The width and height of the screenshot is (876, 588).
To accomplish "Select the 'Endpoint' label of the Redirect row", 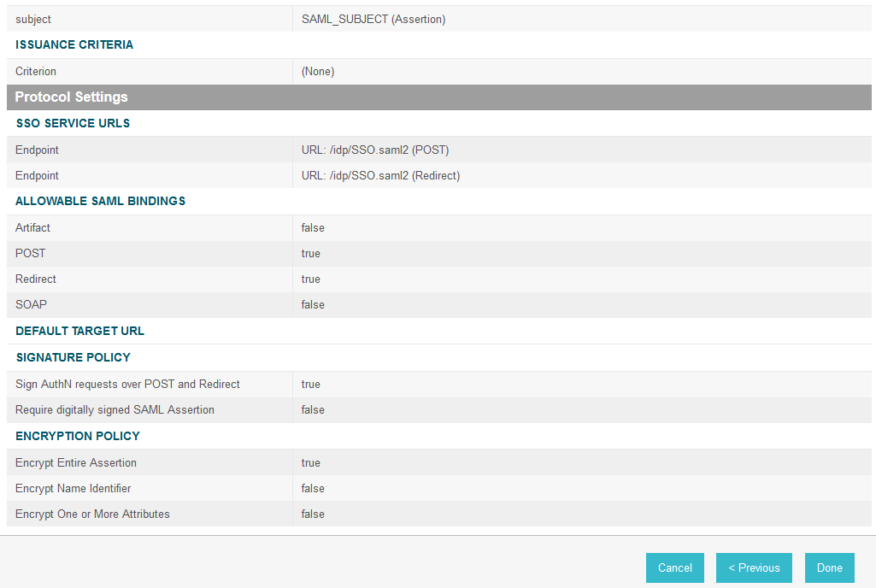I will tap(37, 175).
